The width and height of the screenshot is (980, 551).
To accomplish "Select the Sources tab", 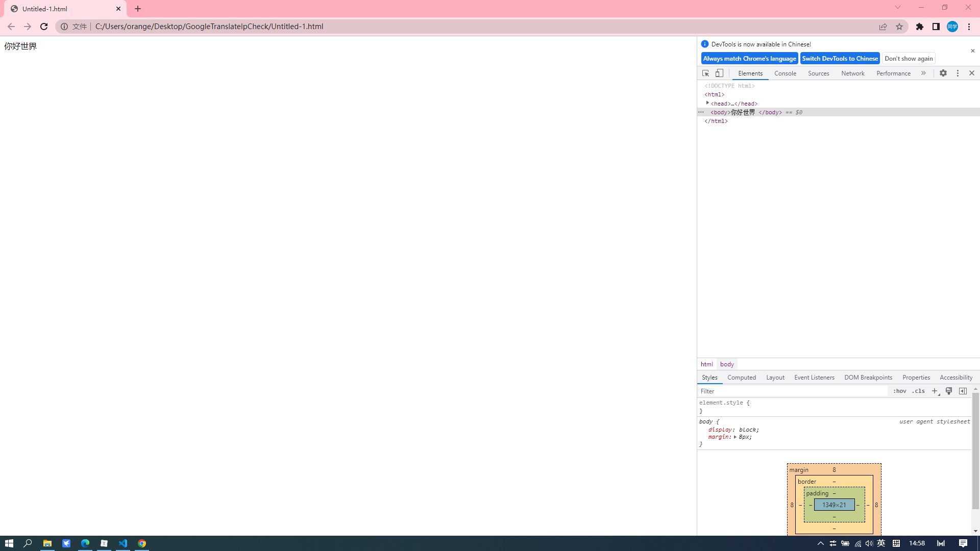I will (x=819, y=73).
